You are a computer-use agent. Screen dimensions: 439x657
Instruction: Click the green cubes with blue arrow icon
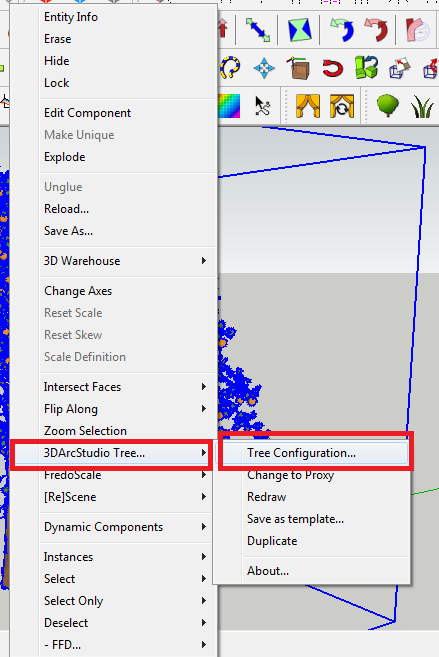(367, 68)
